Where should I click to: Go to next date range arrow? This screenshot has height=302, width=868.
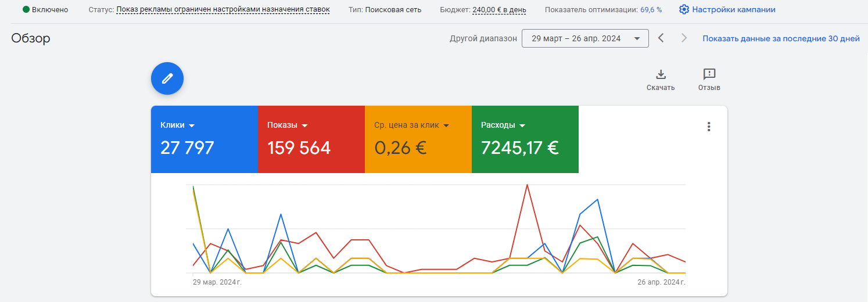(x=684, y=38)
